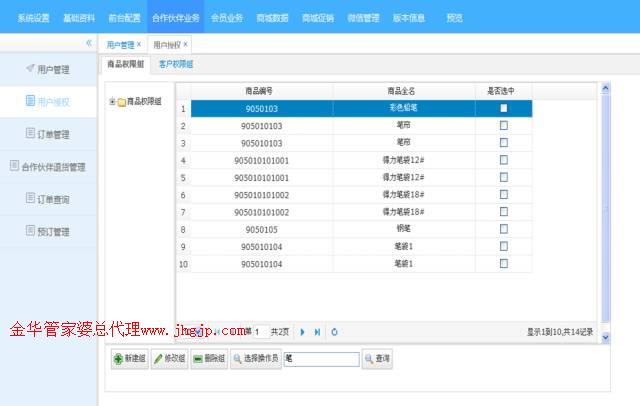The image size is (640, 406).
Task: Close the 用户管理 tab
Action: point(139,44)
